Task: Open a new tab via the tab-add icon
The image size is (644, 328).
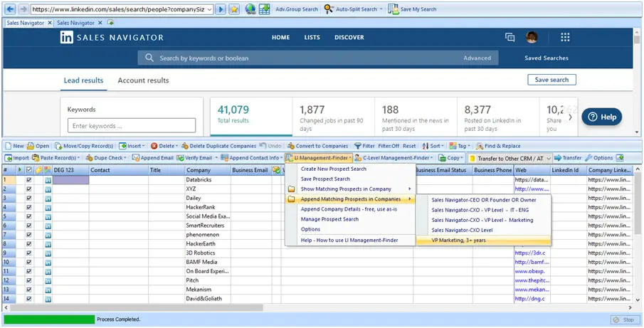Action: point(110,23)
